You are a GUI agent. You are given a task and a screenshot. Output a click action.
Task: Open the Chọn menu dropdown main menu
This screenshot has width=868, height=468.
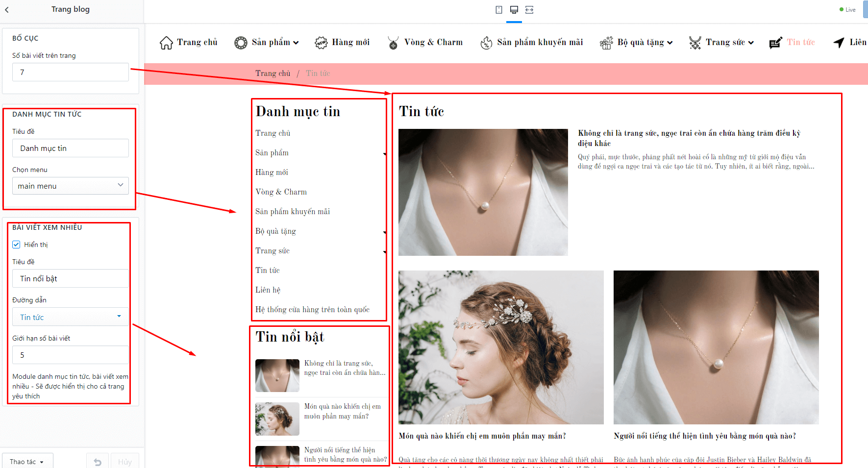[71, 186]
